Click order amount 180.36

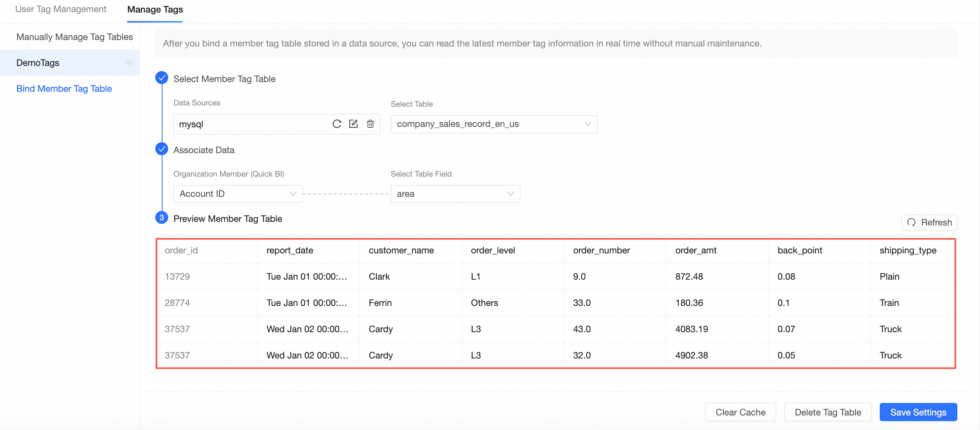click(x=689, y=303)
